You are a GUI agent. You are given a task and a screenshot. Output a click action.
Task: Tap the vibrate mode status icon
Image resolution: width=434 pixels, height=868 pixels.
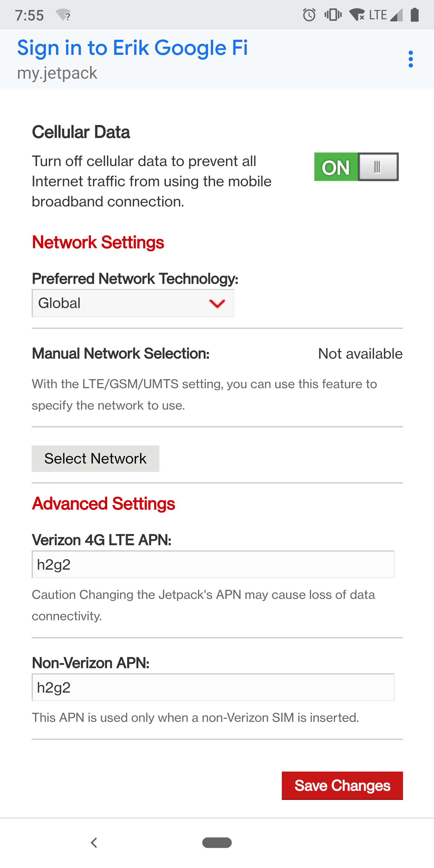[333, 15]
